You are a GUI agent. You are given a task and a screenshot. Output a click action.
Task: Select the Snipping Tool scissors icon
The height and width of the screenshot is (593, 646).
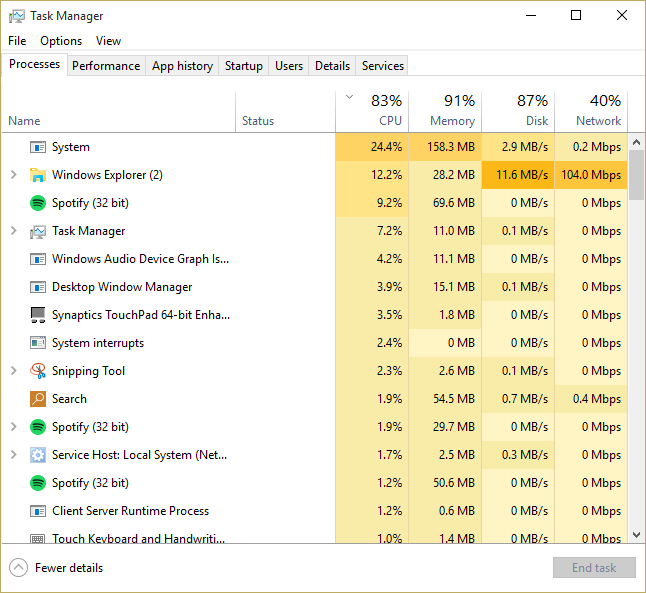point(38,371)
